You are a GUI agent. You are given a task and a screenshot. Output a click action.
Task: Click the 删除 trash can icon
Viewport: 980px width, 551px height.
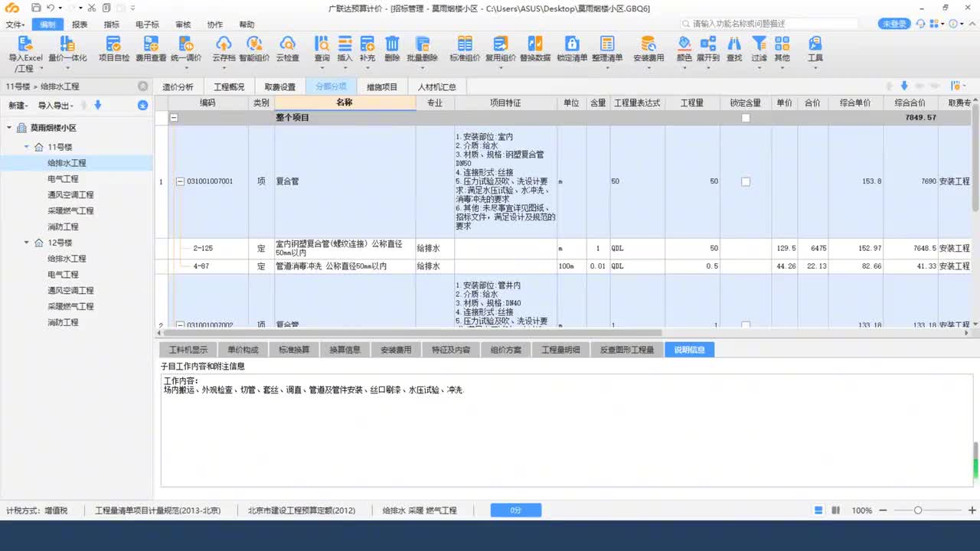point(392,44)
